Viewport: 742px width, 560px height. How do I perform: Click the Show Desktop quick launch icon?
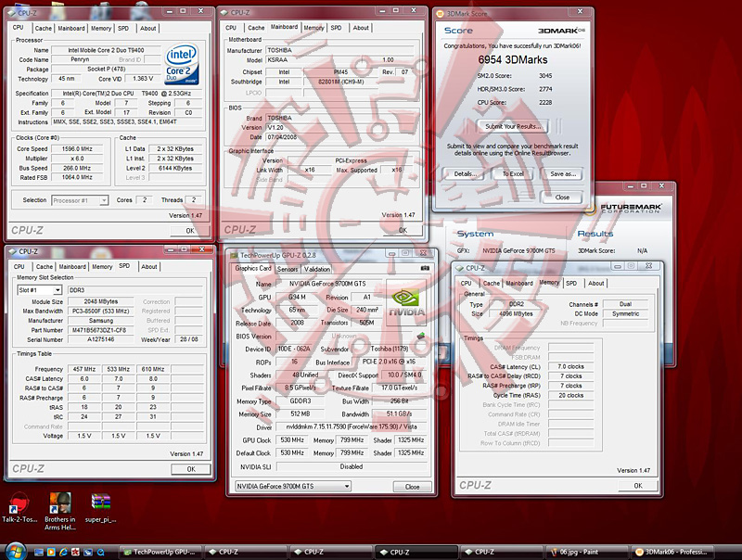click(x=38, y=552)
